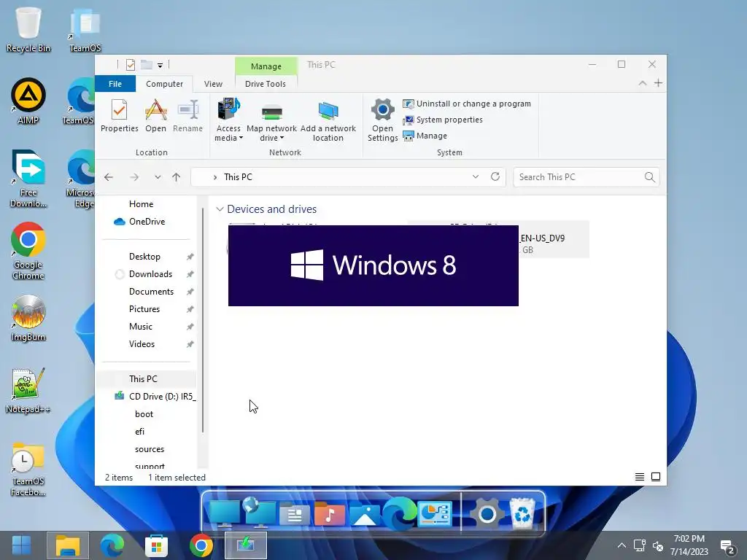747x560 pixels.
Task: Switch to large icons view in status bar
Action: [656, 477]
